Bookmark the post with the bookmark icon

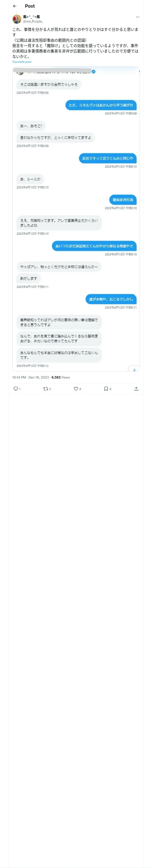(106, 388)
